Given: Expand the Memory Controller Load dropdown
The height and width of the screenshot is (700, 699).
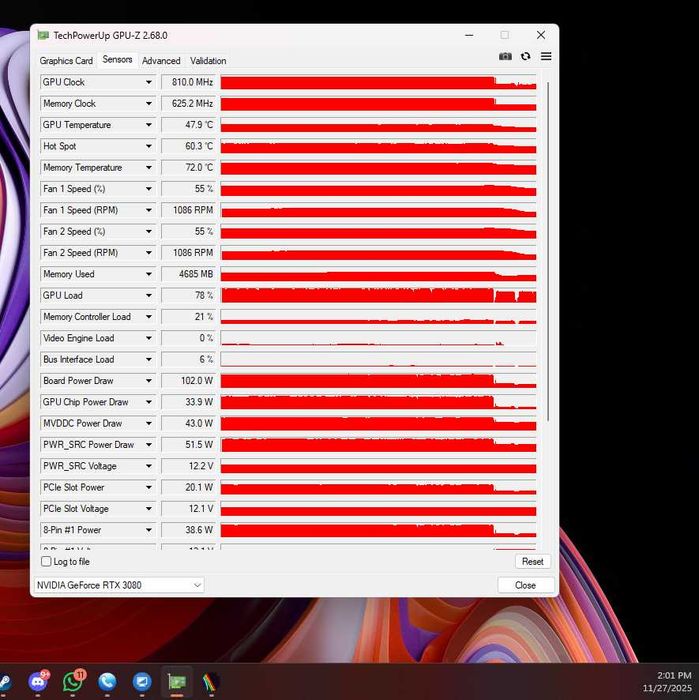Looking at the screenshot, I should tap(149, 317).
